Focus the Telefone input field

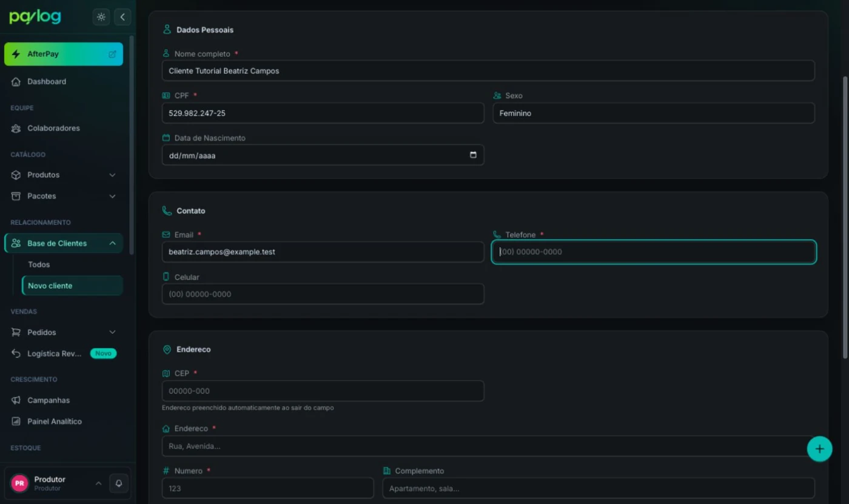point(654,252)
